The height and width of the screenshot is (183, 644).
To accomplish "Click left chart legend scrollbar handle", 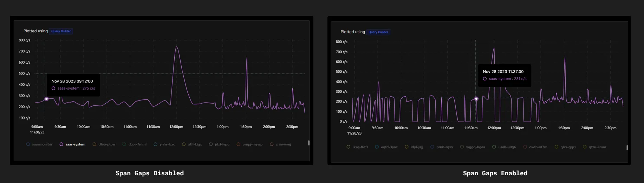I will click(x=309, y=143).
